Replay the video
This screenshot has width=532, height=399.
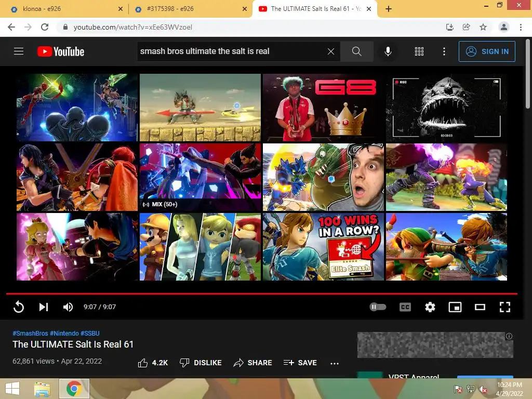point(19,307)
